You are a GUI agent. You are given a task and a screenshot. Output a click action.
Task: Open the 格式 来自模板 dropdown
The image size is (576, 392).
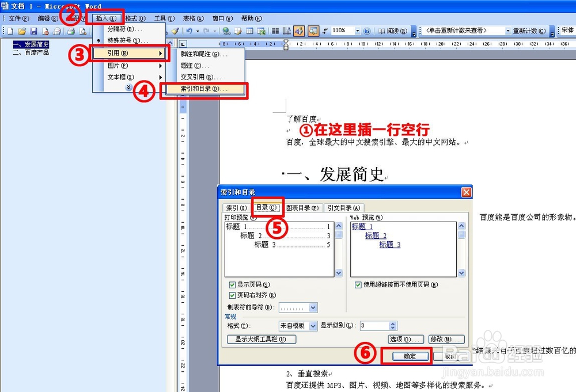[x=313, y=326]
